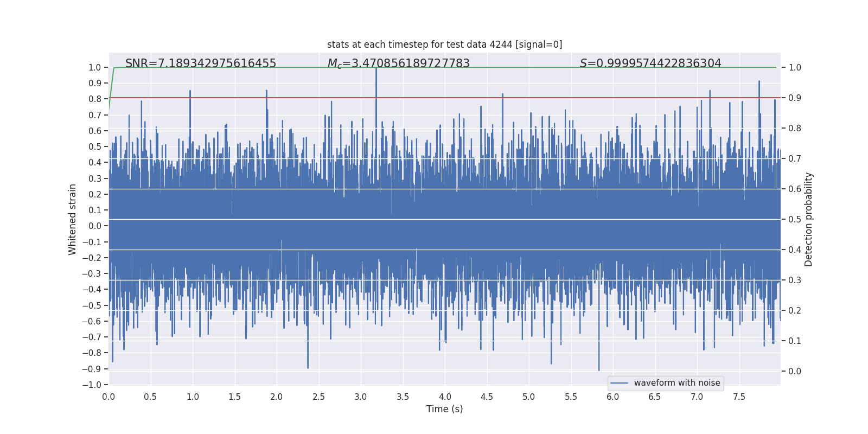Click the chirp mass Mc=3.470856189727783 annotation
This screenshot has height=434, width=868.
(399, 63)
